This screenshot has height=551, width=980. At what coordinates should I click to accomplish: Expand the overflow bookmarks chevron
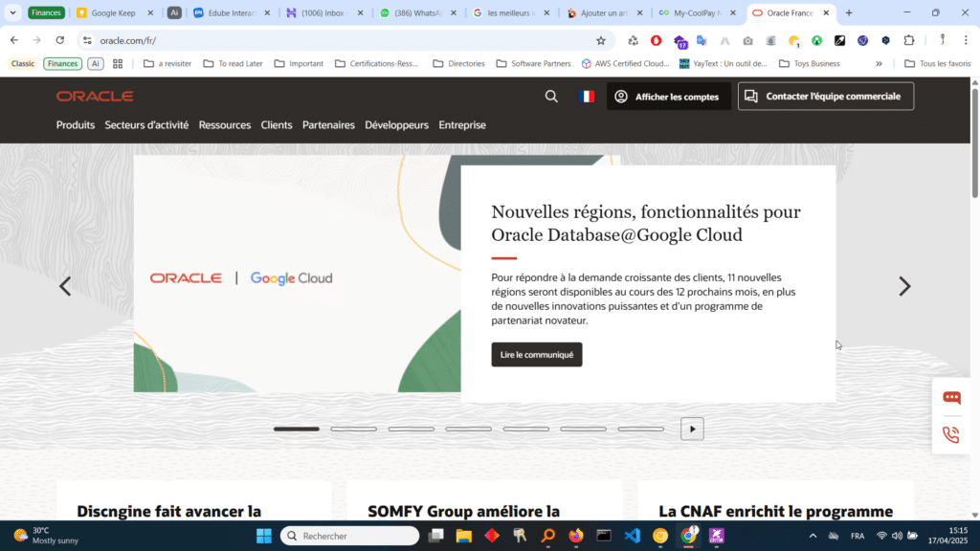coord(879,64)
